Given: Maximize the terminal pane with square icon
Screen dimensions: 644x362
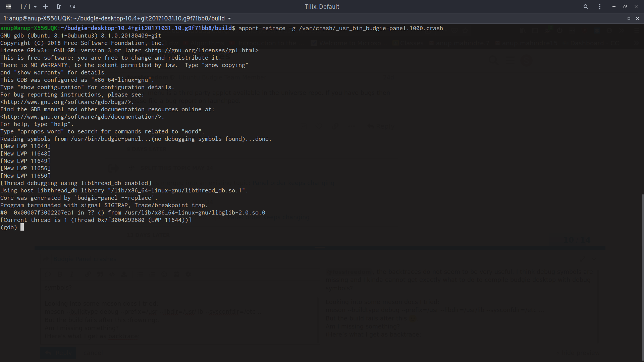Looking at the screenshot, I should pyautogui.click(x=629, y=18).
